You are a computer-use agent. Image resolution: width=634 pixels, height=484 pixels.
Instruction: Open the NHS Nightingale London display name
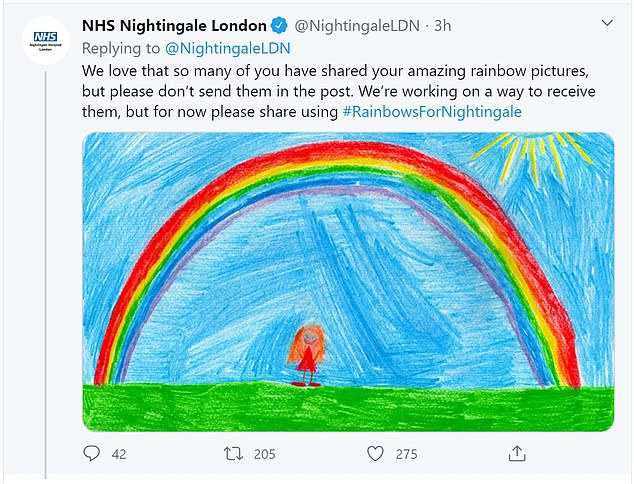174,25
